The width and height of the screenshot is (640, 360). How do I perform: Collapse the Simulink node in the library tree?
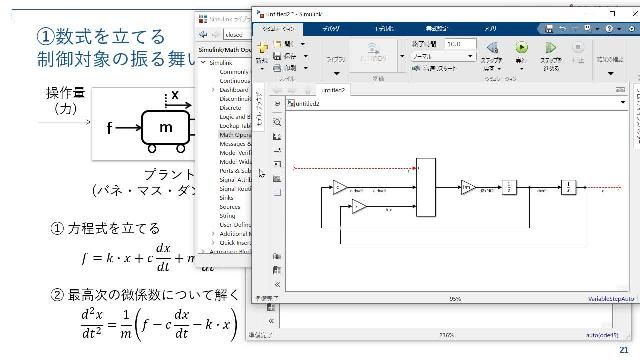[203, 62]
